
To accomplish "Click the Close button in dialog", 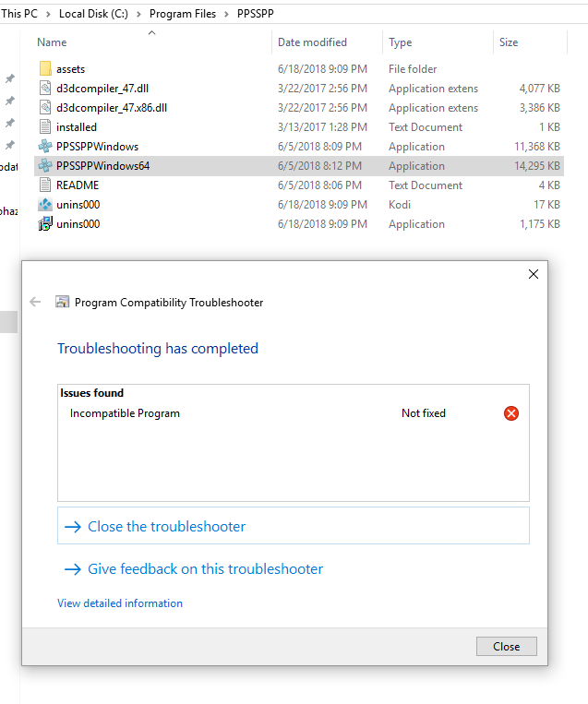I will coord(506,646).
